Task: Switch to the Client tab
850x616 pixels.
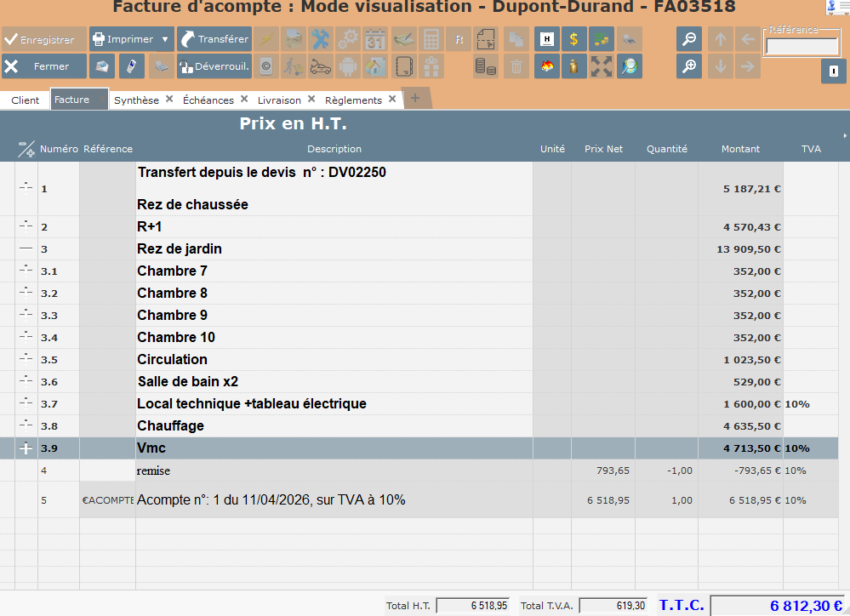Action: pyautogui.click(x=25, y=100)
